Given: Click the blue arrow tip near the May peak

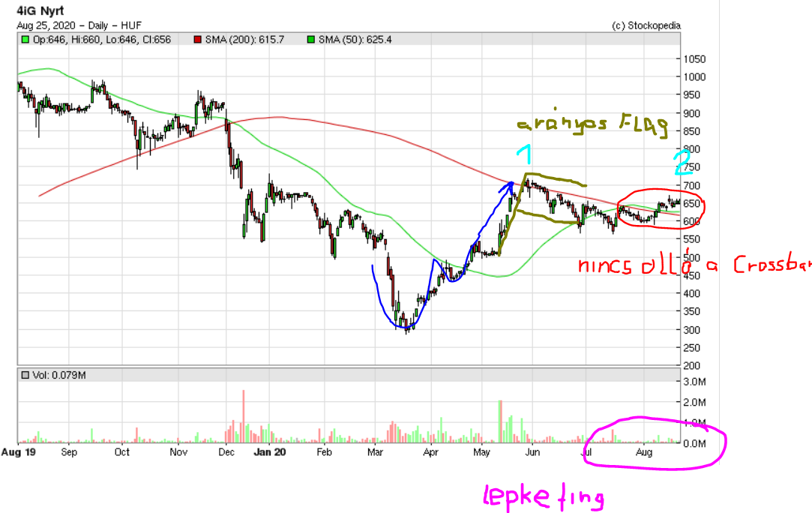Looking at the screenshot, I should [x=511, y=182].
